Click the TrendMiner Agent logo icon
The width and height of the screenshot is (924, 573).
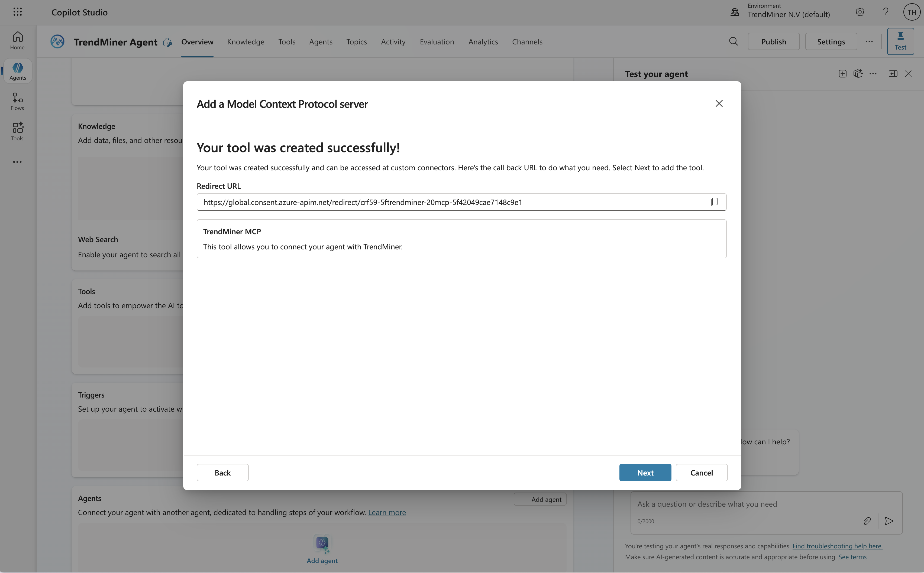[57, 41]
